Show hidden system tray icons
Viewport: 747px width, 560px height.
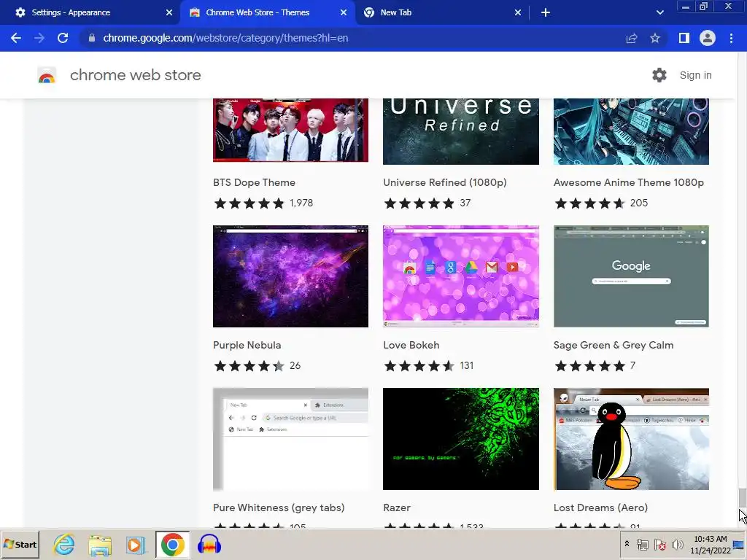coord(627,544)
